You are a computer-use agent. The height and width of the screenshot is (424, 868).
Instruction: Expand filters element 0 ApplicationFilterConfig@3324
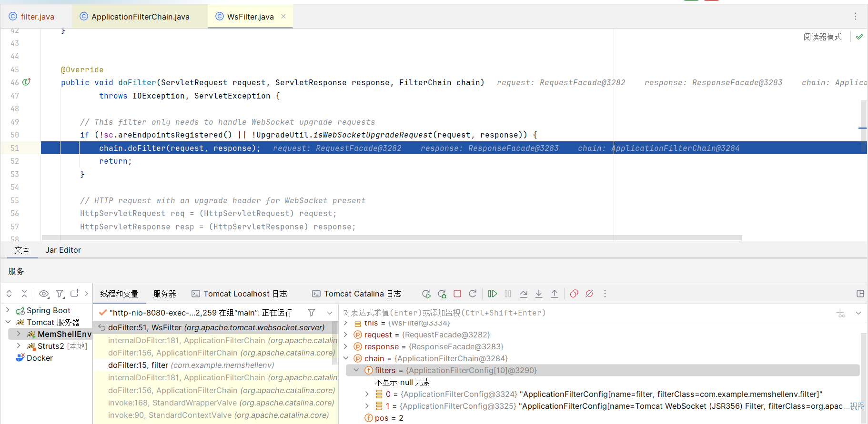(367, 394)
